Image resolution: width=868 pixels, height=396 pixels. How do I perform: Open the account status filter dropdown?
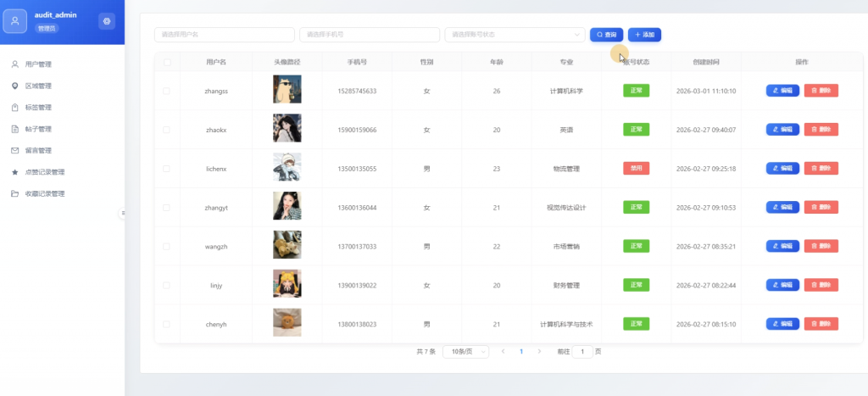[515, 34]
